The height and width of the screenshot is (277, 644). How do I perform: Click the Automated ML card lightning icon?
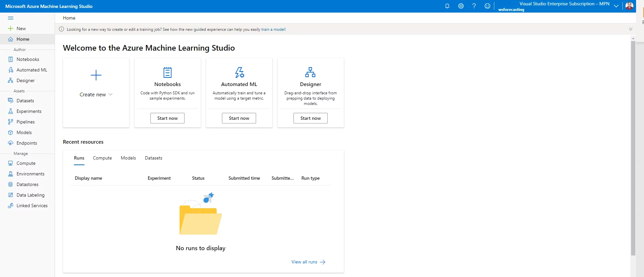(240, 72)
